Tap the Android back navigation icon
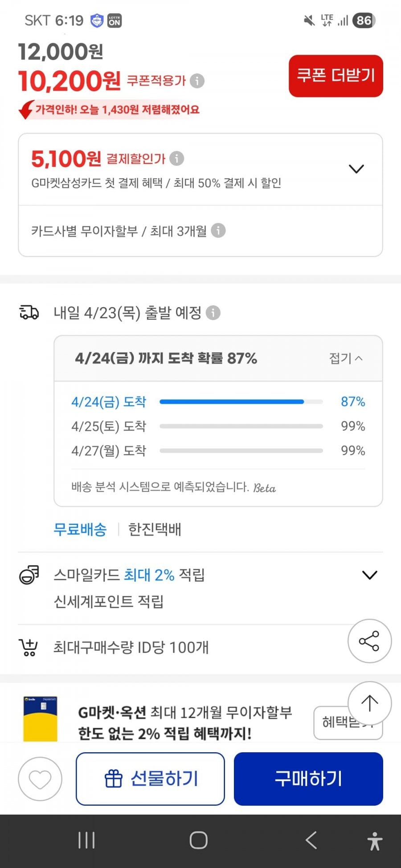 point(311,840)
